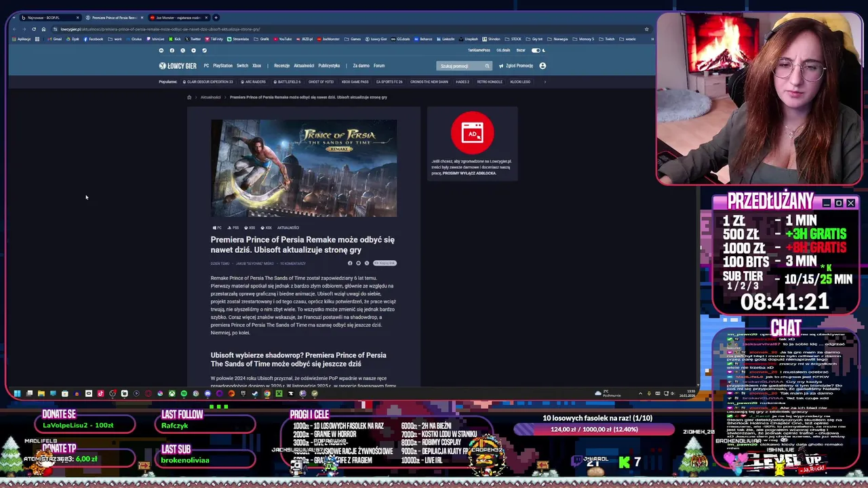
Task: Open the Recenzje menu item
Action: click(x=281, y=66)
